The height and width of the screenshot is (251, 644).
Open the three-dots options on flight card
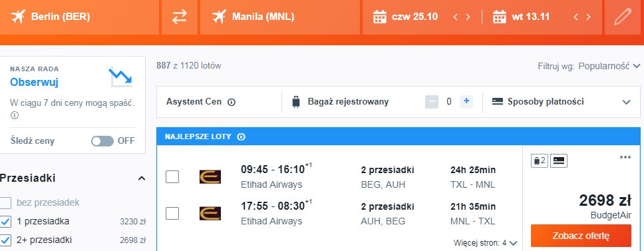pyautogui.click(x=625, y=157)
